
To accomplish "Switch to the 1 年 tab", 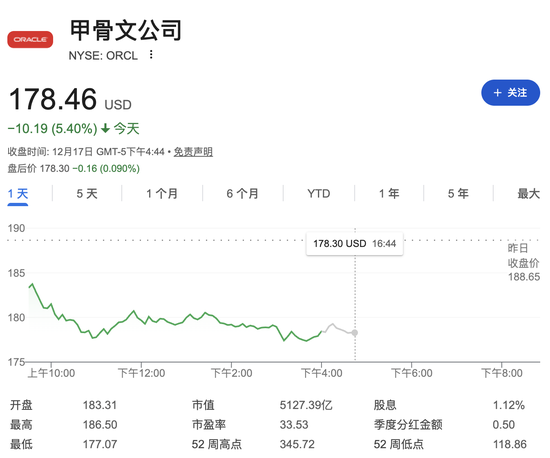I will tap(389, 194).
